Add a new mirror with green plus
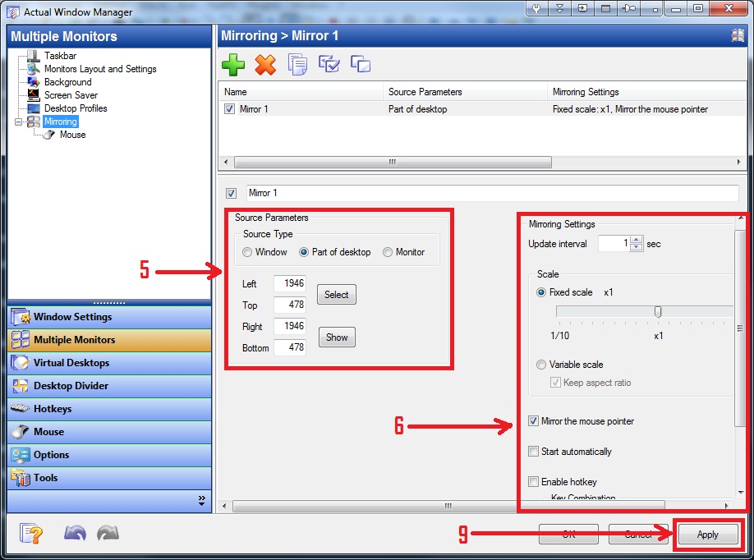This screenshot has height=560, width=754. click(x=233, y=64)
